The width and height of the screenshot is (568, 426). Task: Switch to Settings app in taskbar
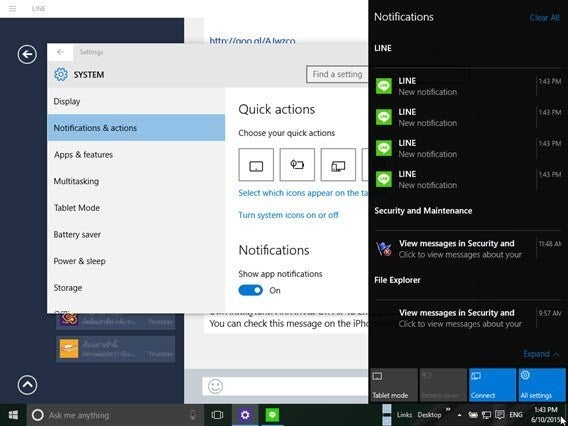[245, 415]
